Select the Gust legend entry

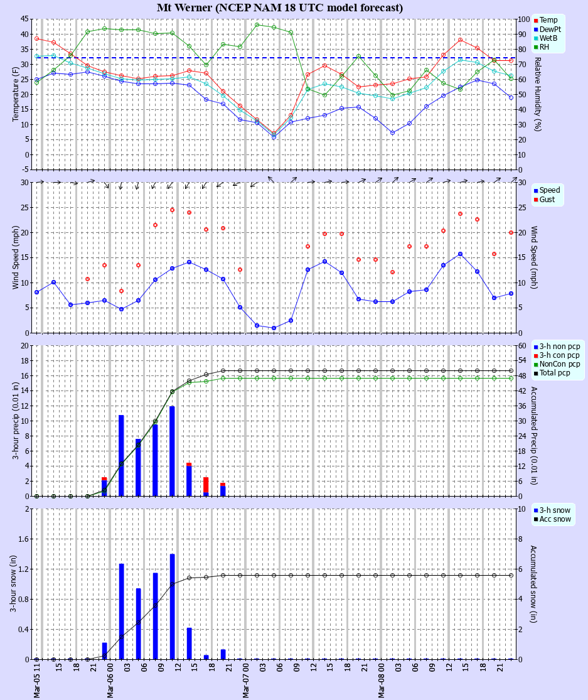pyautogui.click(x=548, y=200)
